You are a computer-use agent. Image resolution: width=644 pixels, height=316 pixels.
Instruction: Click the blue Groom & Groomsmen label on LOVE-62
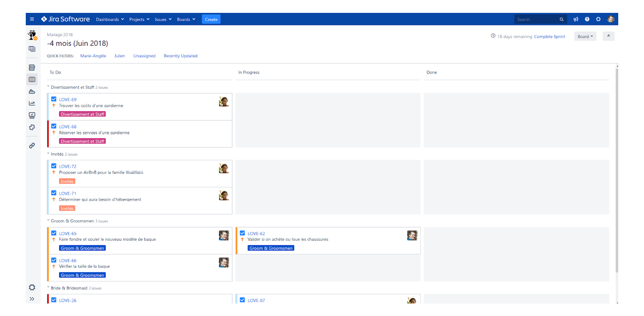coord(271,248)
